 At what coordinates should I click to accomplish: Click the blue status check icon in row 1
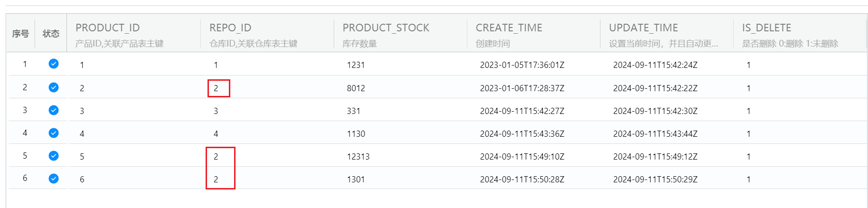54,64
